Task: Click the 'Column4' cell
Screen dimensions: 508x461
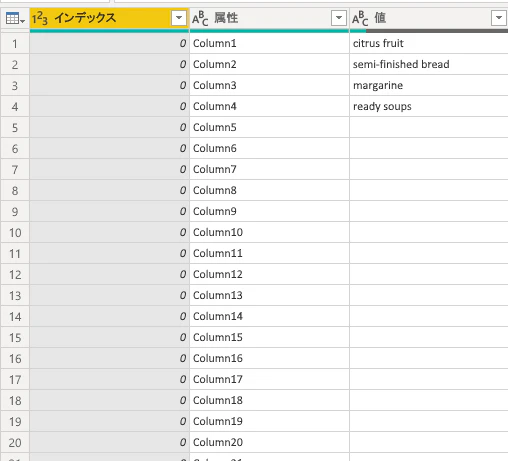Action: (269, 106)
